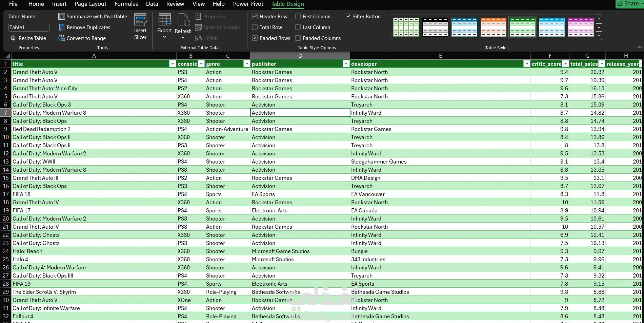This screenshot has height=323, width=644.
Task: Apply the green-bordered light table style
Action: 406,27
